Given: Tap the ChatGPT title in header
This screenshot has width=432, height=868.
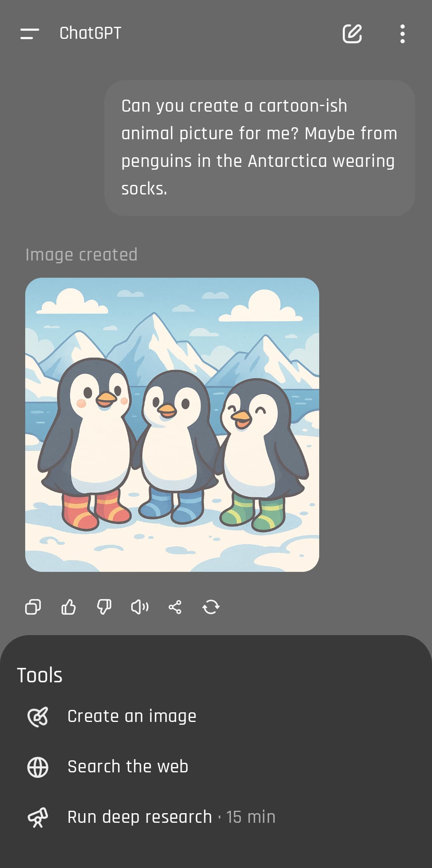Looking at the screenshot, I should click(90, 33).
